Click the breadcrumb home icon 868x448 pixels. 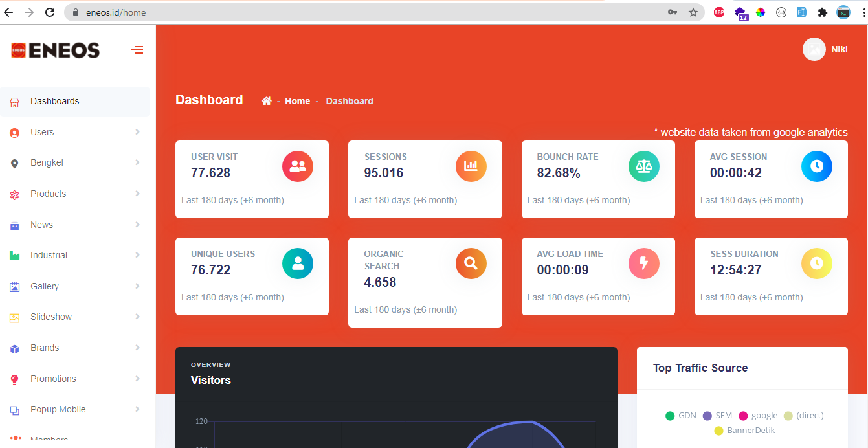266,101
